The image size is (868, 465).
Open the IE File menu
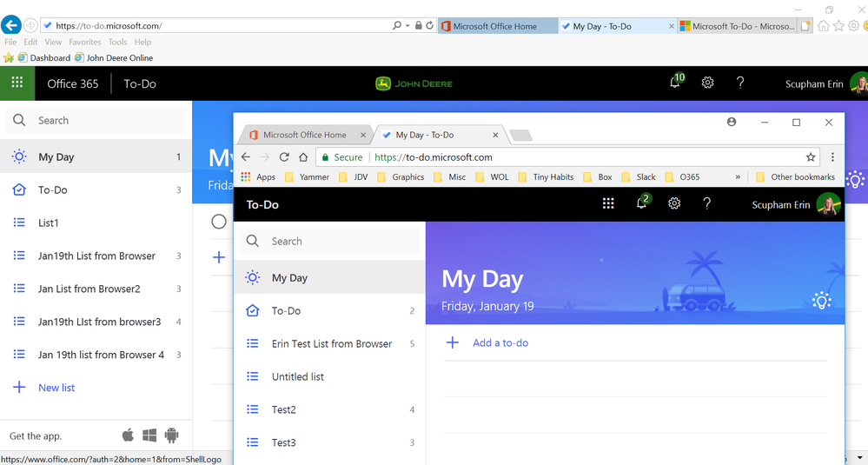10,42
